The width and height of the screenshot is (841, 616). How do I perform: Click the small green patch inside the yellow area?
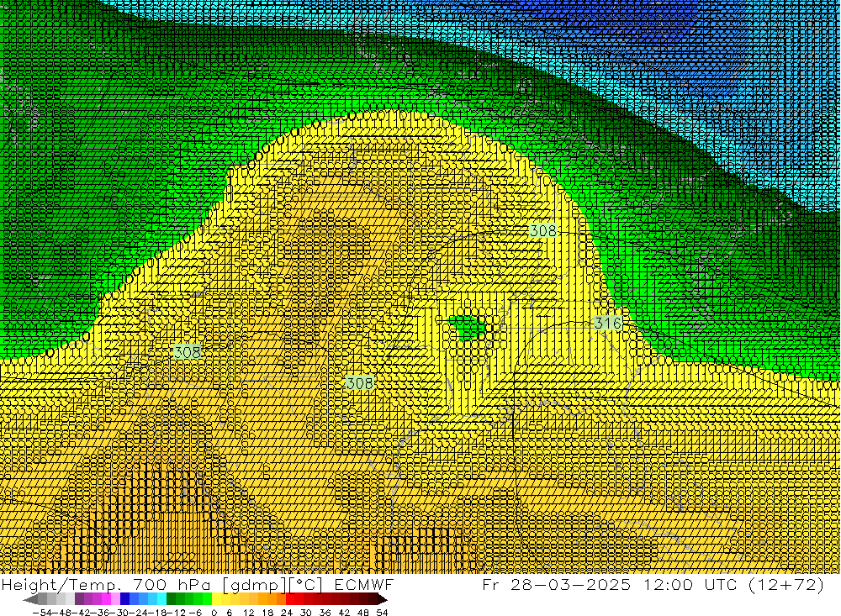[468, 327]
